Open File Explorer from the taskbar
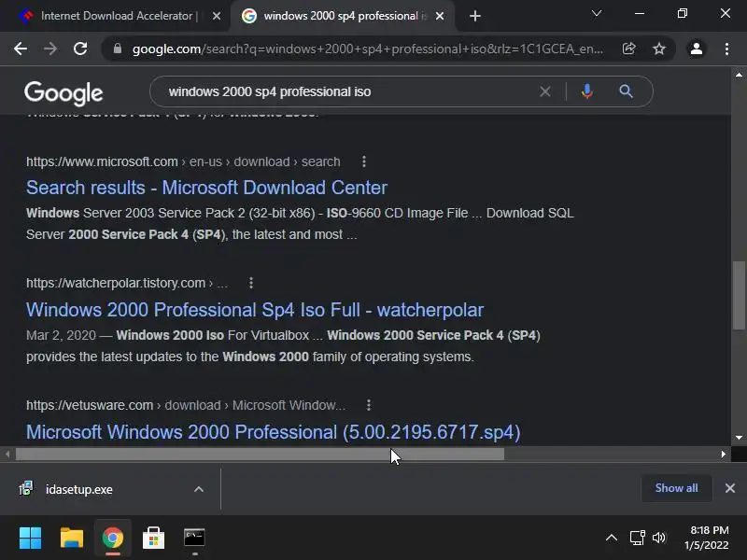This screenshot has height=560, width=747. (x=72, y=539)
